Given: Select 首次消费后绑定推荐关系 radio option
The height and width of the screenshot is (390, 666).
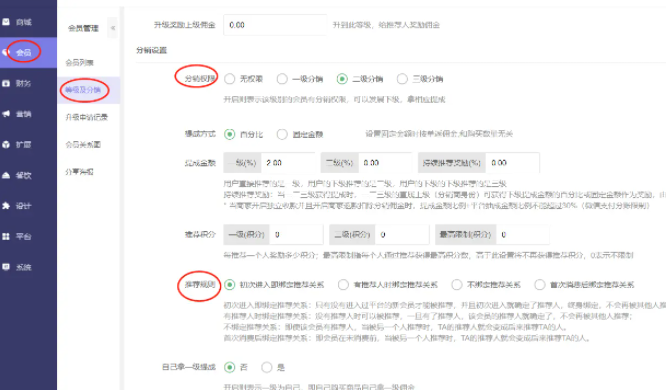Looking at the screenshot, I should click(540, 285).
